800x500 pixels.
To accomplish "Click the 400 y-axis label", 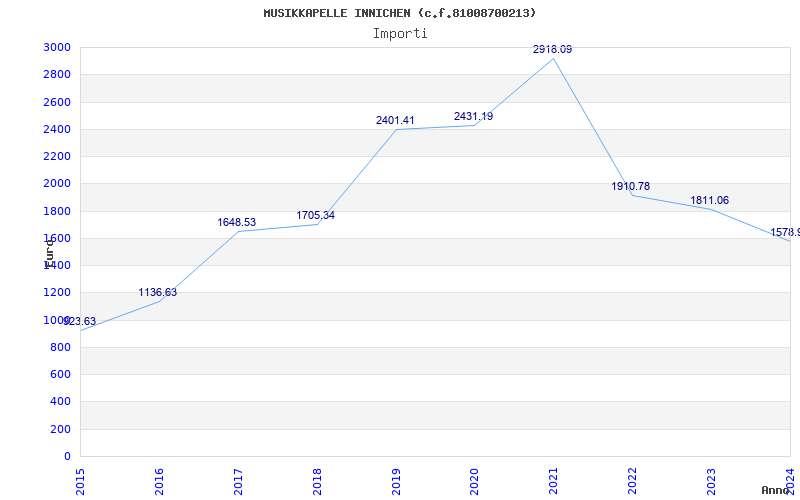I will pyautogui.click(x=60, y=402).
